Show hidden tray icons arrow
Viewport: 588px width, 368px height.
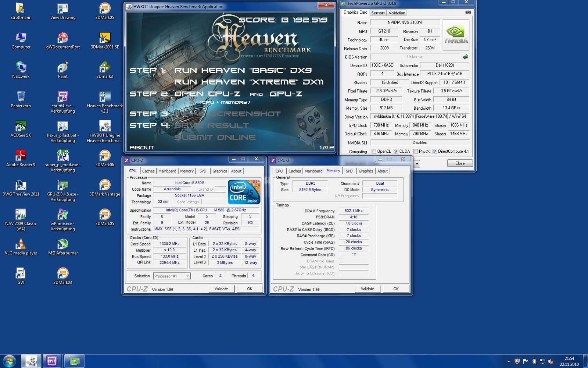coord(509,361)
